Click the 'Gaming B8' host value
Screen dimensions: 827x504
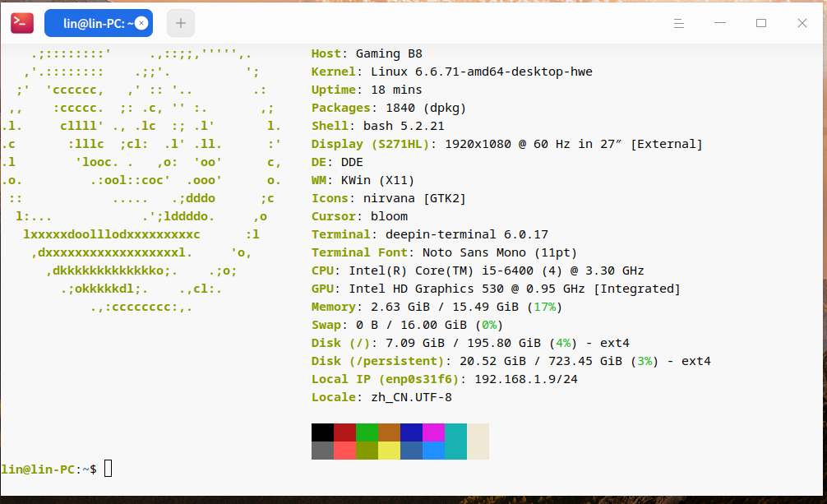pos(389,53)
